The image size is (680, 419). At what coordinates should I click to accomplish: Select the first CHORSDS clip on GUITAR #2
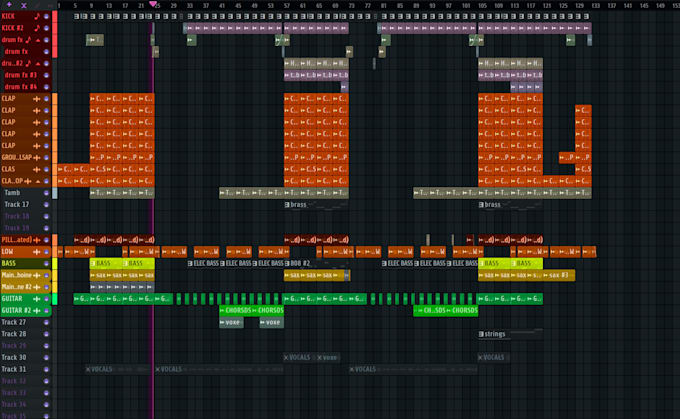click(x=235, y=311)
